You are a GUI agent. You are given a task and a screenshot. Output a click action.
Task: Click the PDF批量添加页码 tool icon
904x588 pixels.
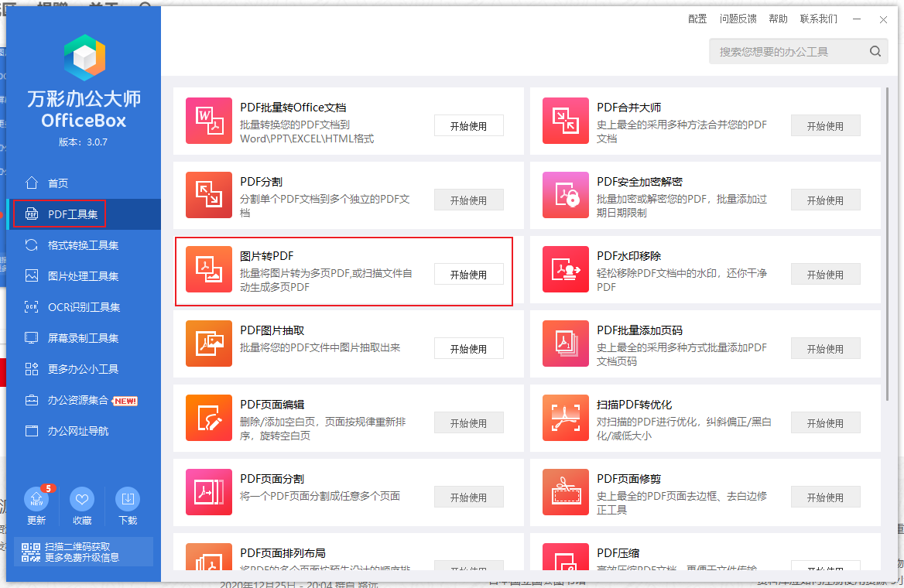point(566,344)
